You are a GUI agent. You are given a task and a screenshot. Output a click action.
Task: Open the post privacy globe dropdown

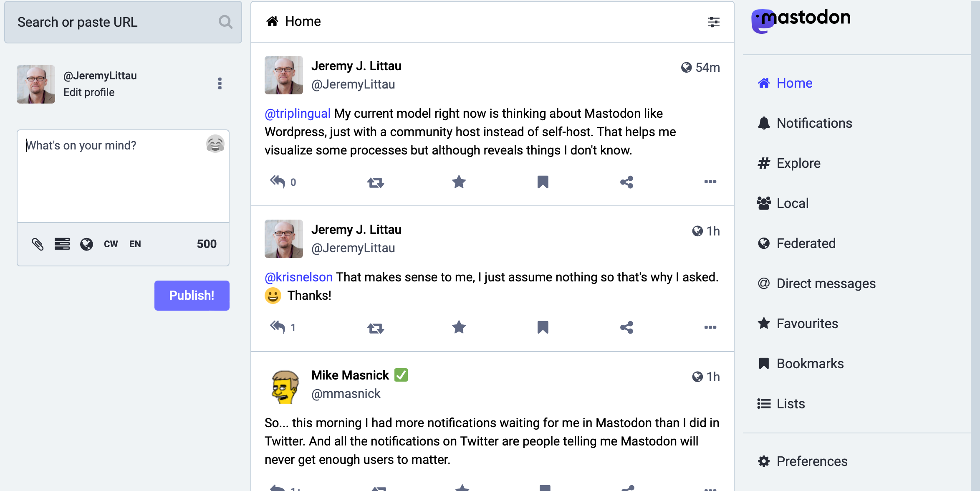86,244
